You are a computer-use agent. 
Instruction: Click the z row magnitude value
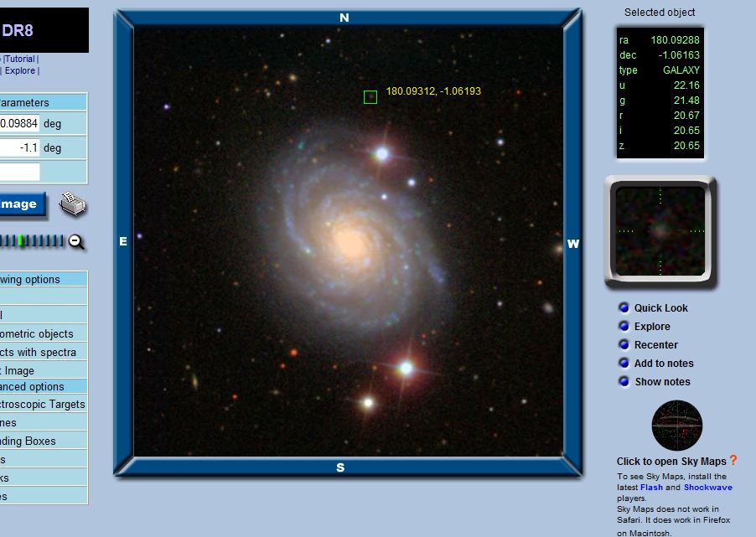coord(686,146)
